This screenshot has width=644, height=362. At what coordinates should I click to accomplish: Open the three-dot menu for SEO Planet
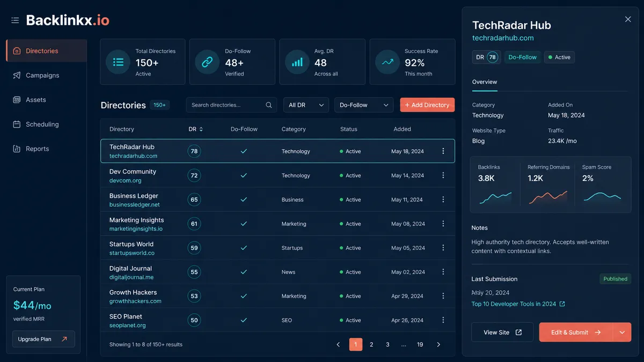coord(443,320)
